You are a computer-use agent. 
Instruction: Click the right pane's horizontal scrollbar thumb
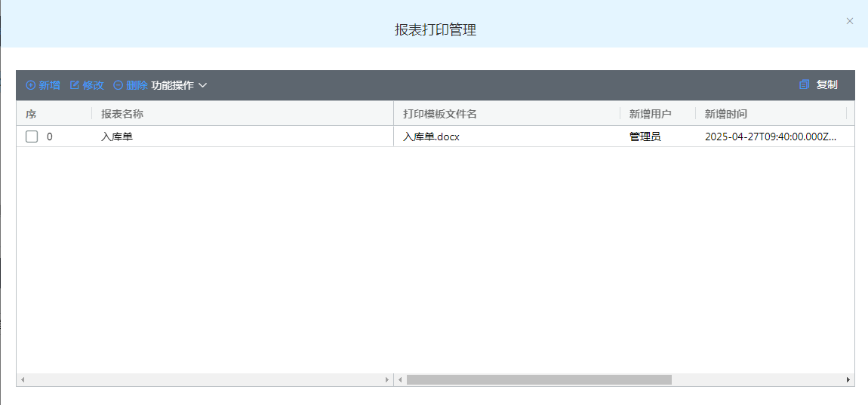tap(538, 380)
